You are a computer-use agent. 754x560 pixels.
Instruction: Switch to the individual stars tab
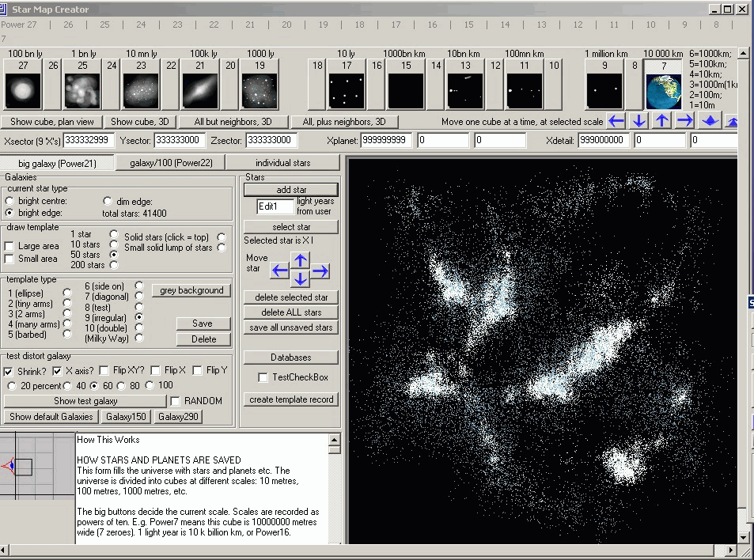pos(282,163)
